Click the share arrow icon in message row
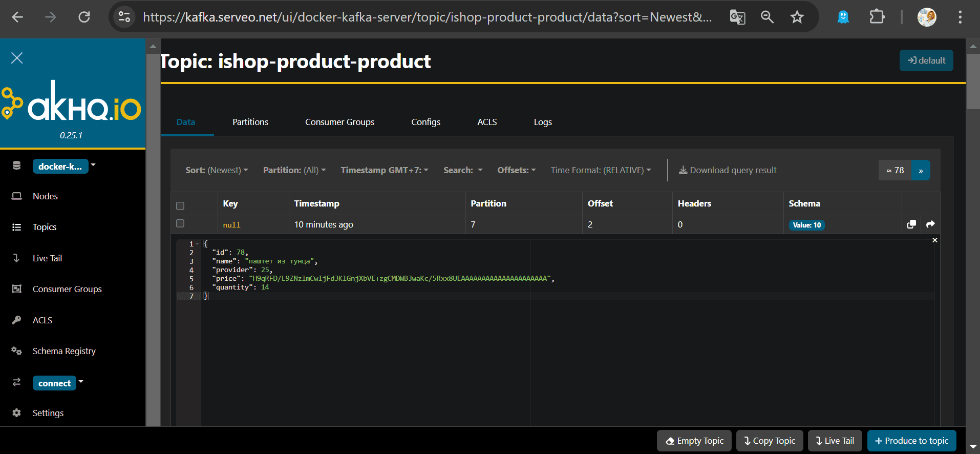This screenshot has width=980, height=454. tap(930, 224)
